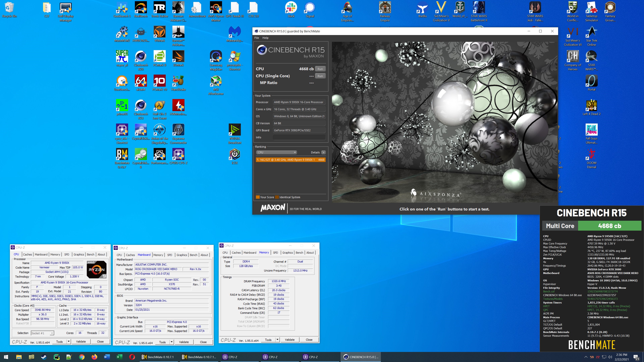
Task: Open the RealBench desktop icon
Action: [141, 10]
